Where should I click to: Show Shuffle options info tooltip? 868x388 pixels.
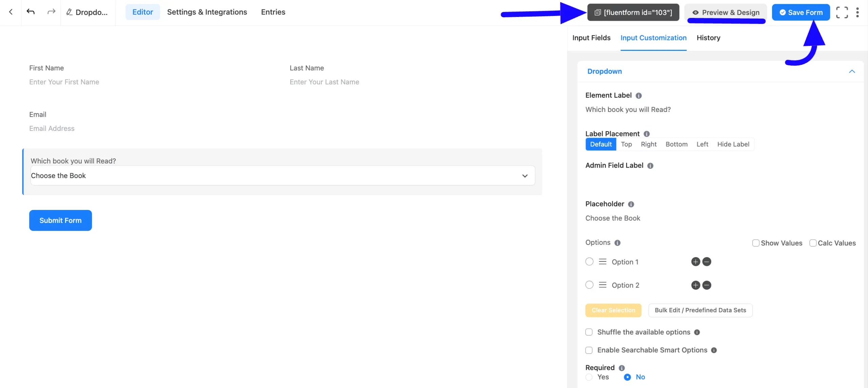(x=697, y=332)
